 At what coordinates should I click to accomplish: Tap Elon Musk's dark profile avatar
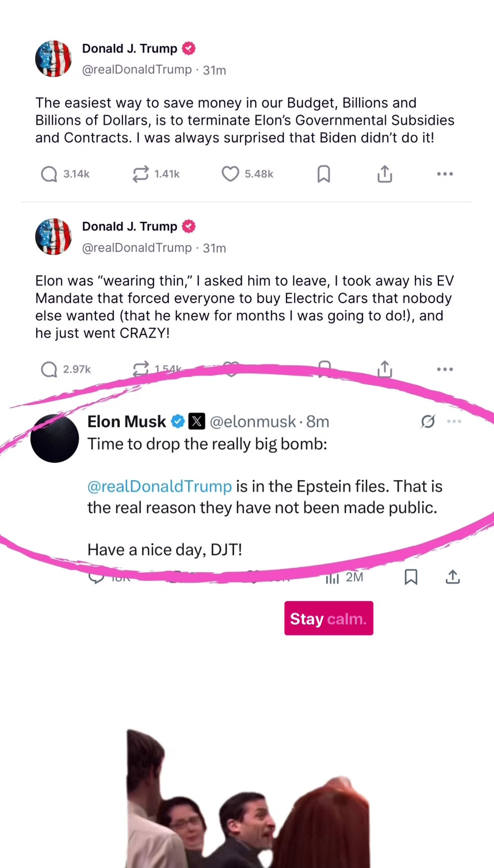pyautogui.click(x=55, y=439)
